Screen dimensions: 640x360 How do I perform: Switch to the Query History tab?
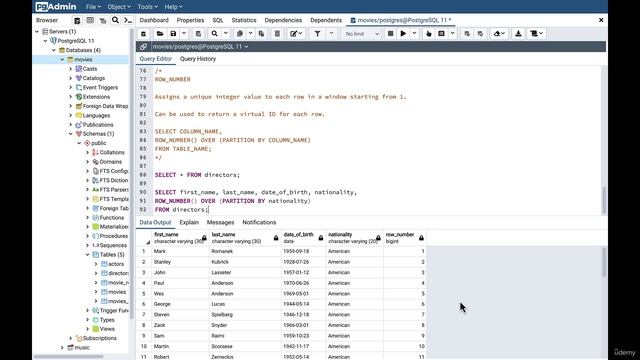[x=198, y=59]
